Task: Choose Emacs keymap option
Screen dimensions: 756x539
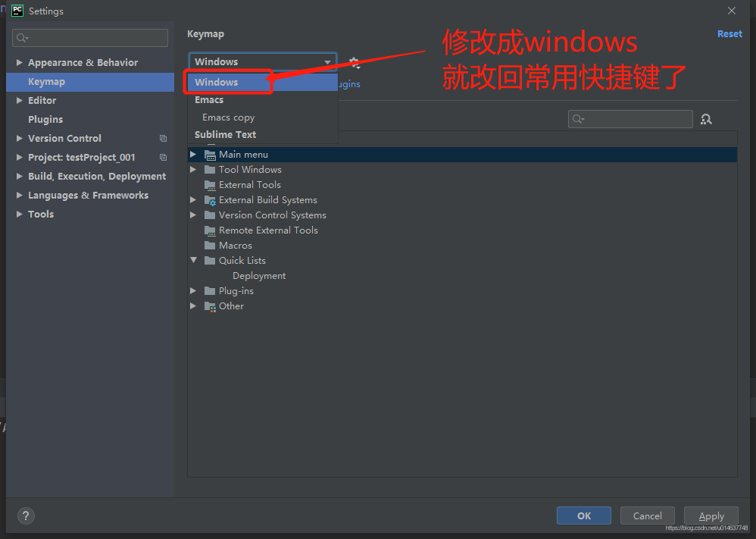Action: (x=263, y=100)
